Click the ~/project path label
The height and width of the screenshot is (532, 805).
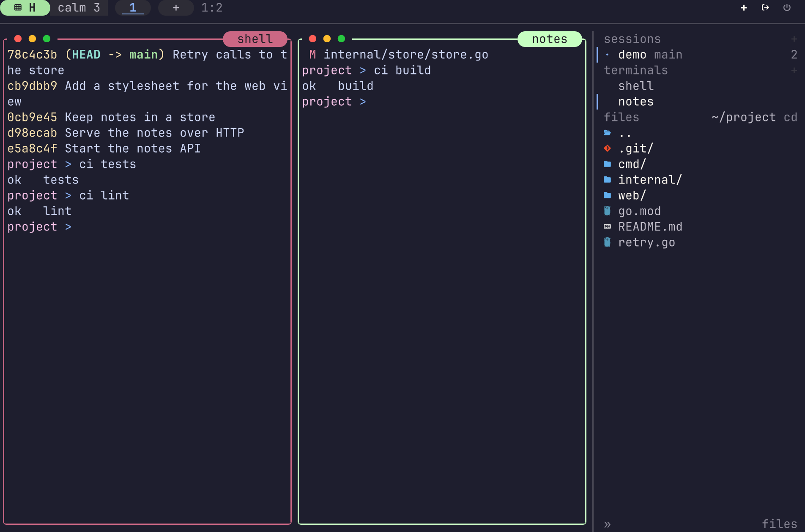click(744, 117)
